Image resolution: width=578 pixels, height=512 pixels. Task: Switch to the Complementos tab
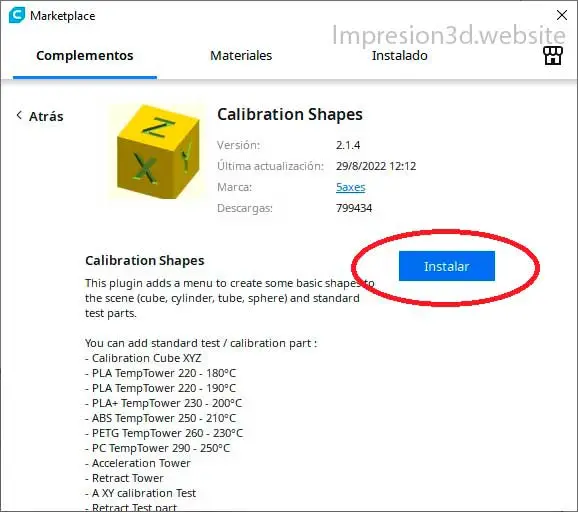[85, 55]
